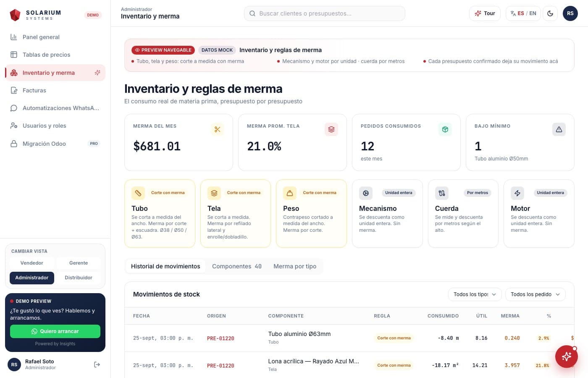The height and width of the screenshot is (378, 588).
Task: Click the Powered by Insights link
Action: click(x=55, y=344)
